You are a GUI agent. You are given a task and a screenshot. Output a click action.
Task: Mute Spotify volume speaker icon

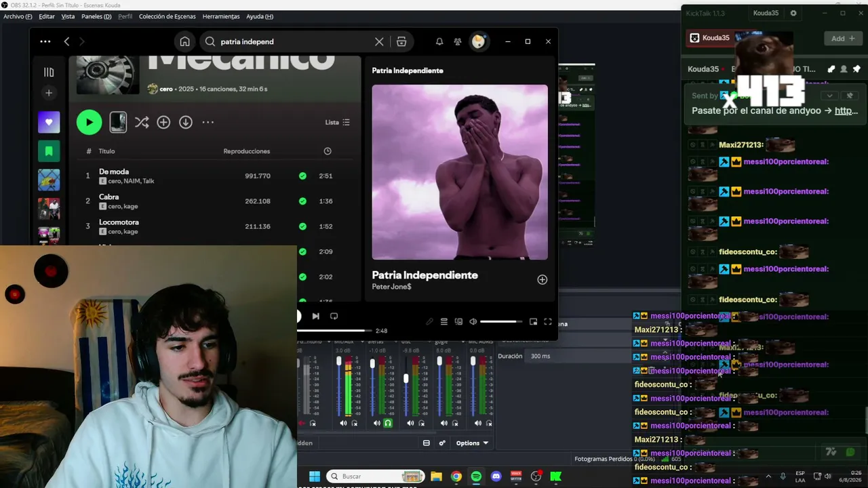coord(473,322)
